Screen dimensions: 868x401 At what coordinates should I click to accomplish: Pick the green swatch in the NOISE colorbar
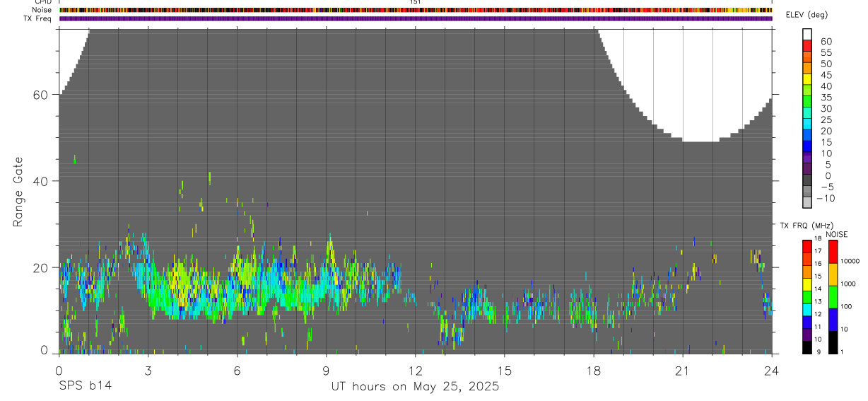833,296
